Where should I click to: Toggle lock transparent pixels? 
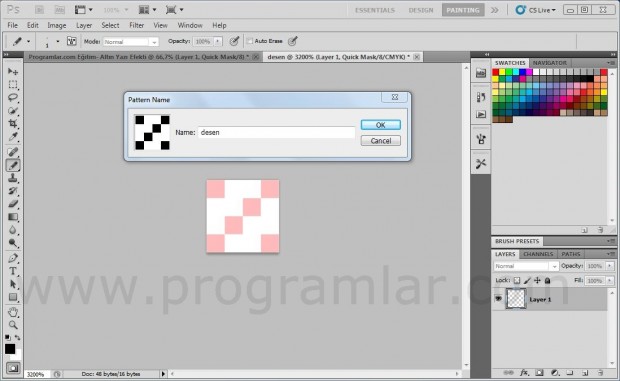[517, 281]
